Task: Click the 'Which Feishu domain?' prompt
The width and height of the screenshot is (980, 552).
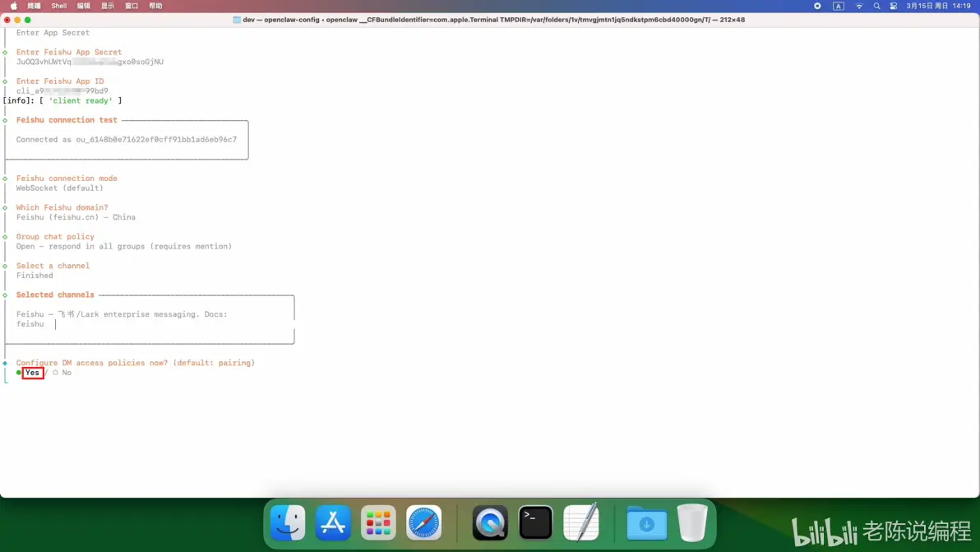Action: pos(62,207)
